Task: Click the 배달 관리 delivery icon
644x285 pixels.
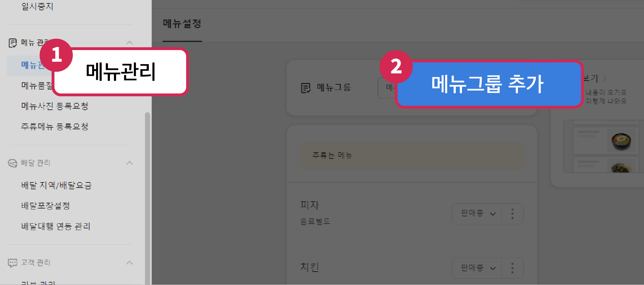Action: tap(13, 163)
